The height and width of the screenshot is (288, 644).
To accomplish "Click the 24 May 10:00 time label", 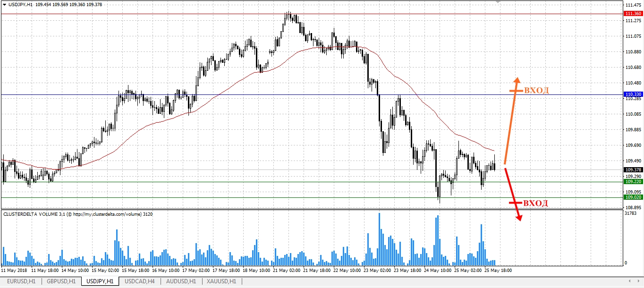I will 438,271.
